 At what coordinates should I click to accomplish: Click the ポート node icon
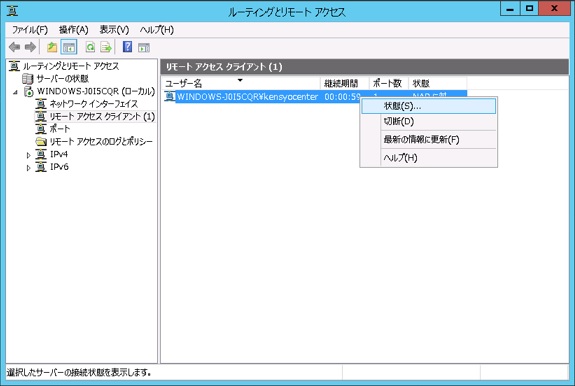pos(41,129)
